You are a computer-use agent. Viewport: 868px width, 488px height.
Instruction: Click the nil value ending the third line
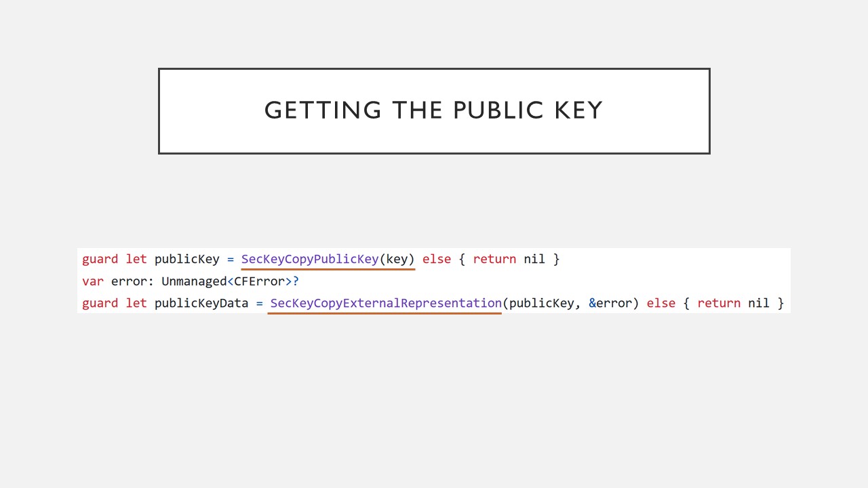(x=759, y=303)
